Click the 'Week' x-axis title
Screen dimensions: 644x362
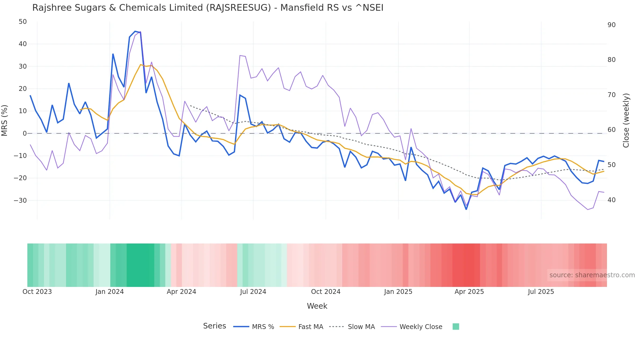(317, 306)
